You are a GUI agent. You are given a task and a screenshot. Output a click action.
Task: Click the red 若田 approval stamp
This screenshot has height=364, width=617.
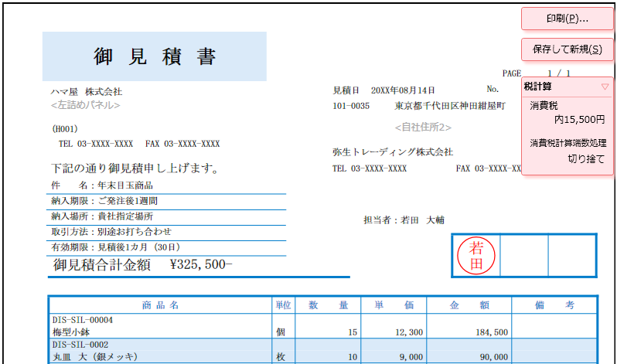(476, 256)
